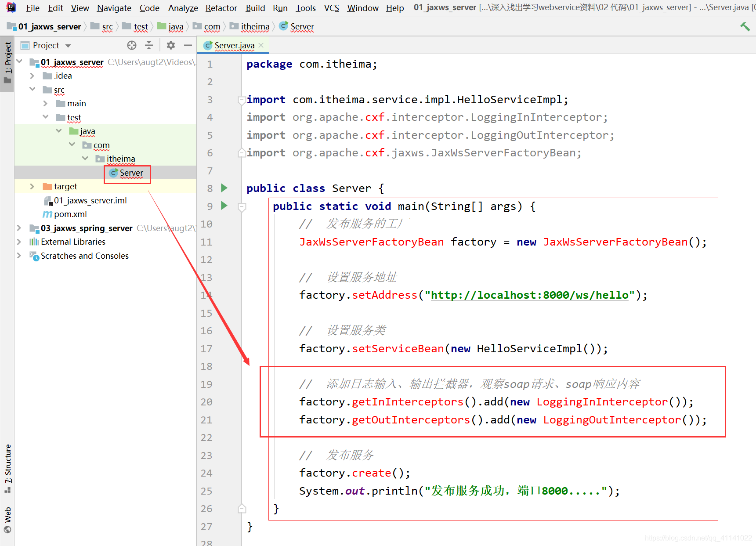Click the package com.itheima declaration

[312, 64]
